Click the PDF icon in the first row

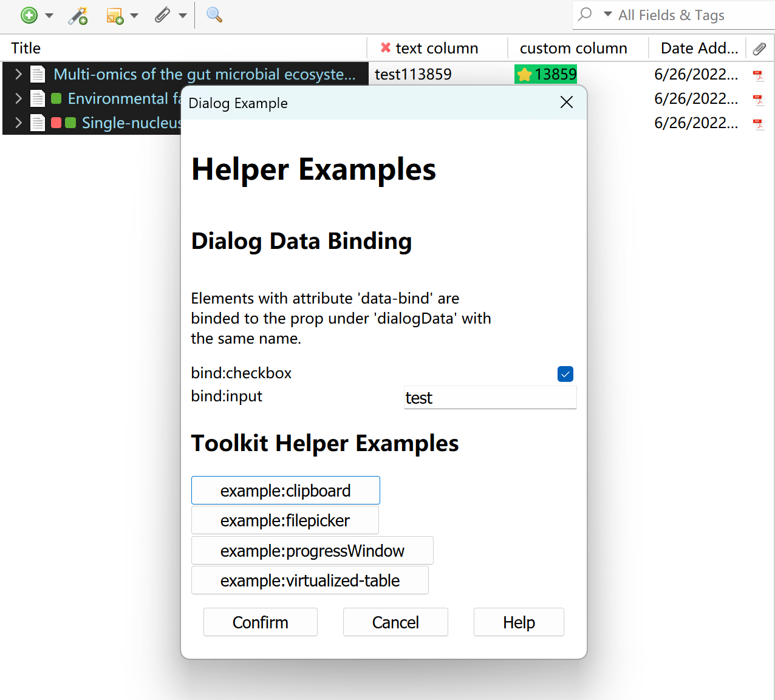[758, 75]
